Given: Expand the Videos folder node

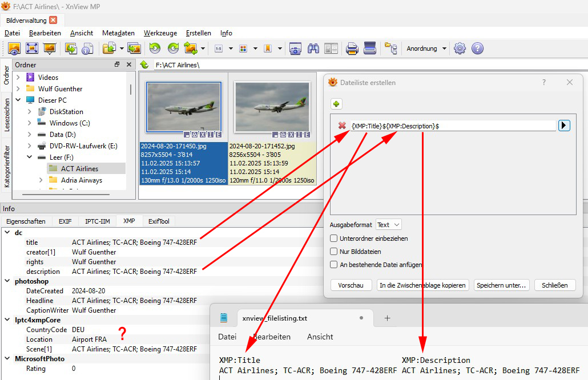Looking at the screenshot, I should coord(18,77).
